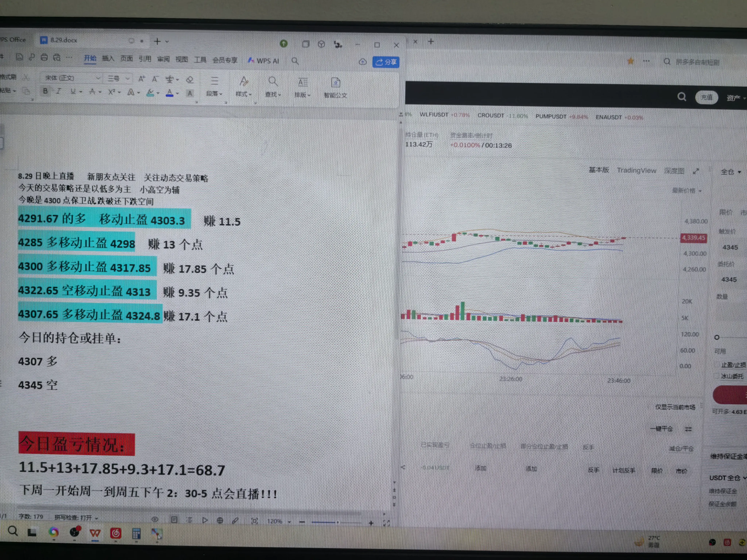Switch to outline view icon
747x560 pixels.
pos(189,520)
